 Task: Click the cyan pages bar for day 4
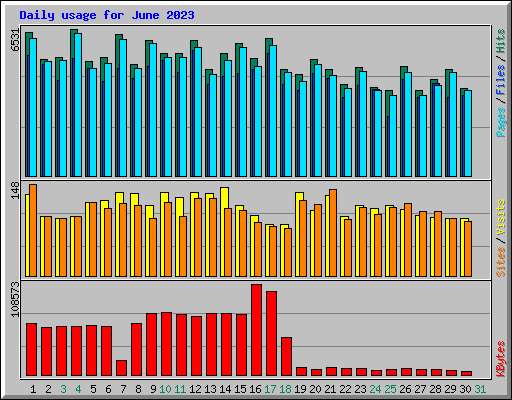pyautogui.click(x=78, y=105)
